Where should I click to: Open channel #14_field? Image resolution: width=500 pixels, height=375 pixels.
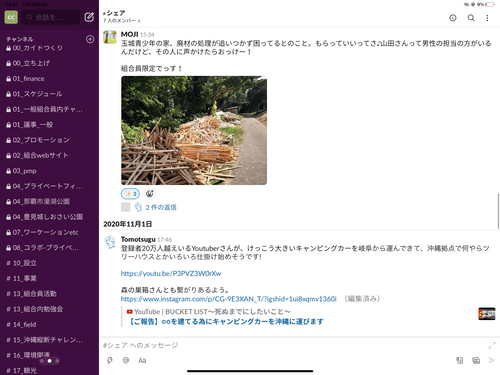pyautogui.click(x=49, y=324)
